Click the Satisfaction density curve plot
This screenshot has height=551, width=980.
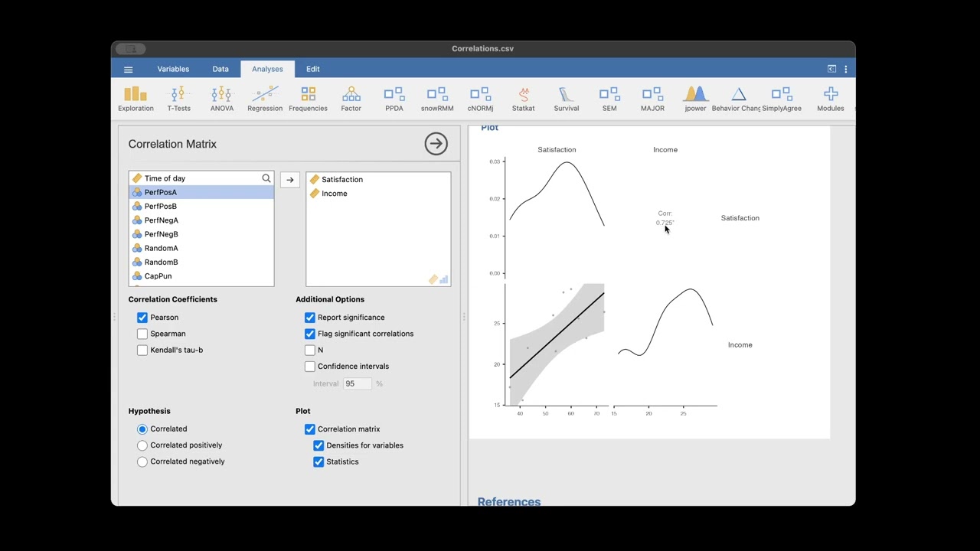click(x=557, y=217)
